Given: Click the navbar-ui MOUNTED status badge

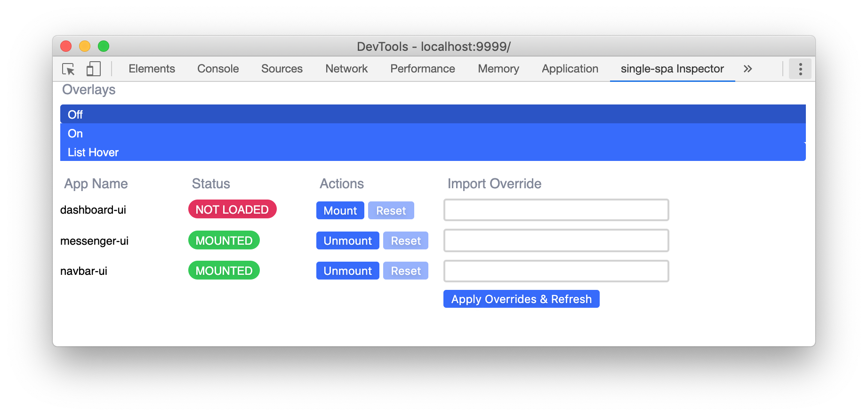Looking at the screenshot, I should (x=224, y=270).
